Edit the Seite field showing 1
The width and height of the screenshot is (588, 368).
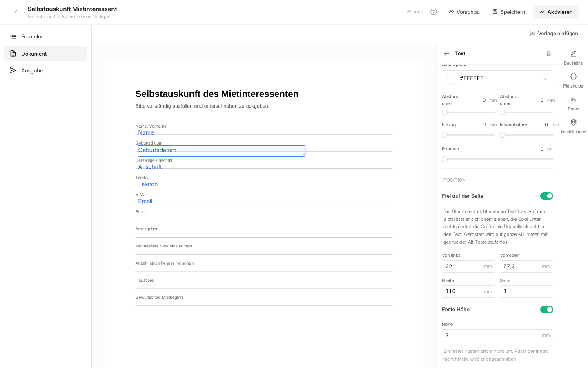526,292
